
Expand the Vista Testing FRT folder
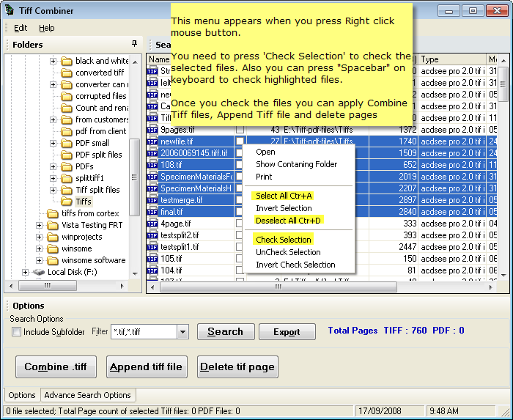click(x=40, y=225)
